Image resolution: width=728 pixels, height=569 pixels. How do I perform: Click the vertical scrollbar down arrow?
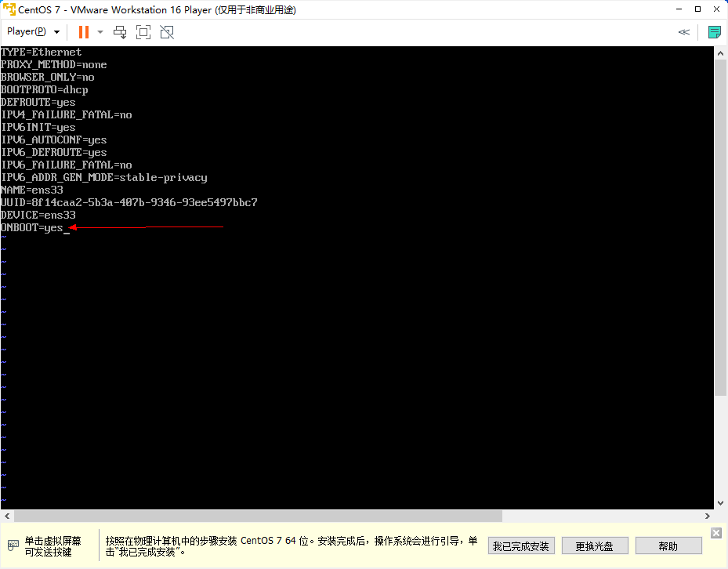720,502
